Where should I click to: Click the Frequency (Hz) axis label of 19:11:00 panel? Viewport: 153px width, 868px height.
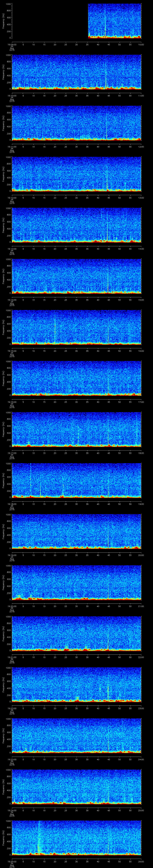3,123
